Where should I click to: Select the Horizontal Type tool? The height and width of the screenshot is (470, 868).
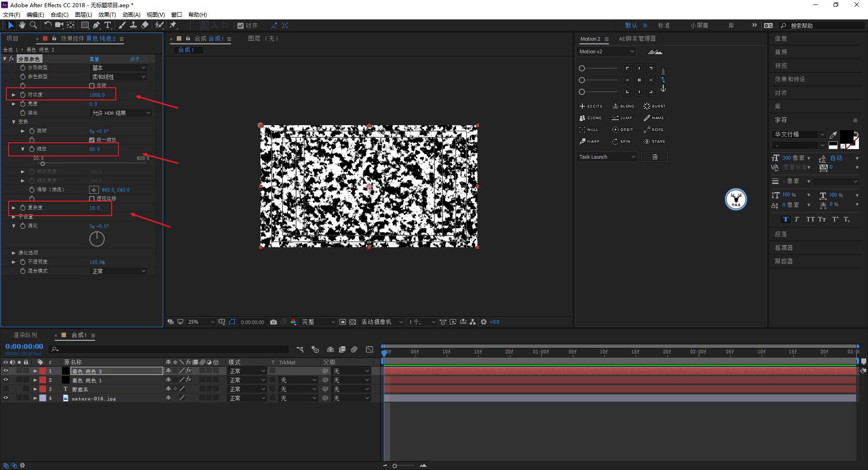click(108, 25)
